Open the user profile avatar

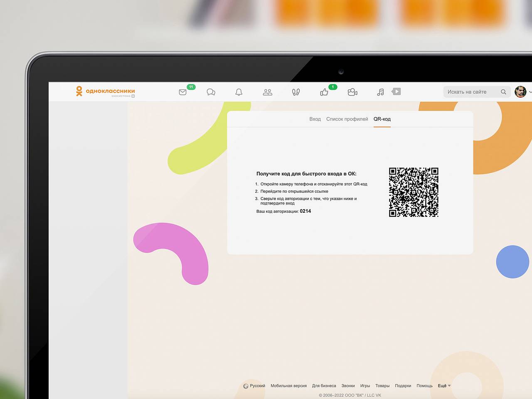(520, 92)
